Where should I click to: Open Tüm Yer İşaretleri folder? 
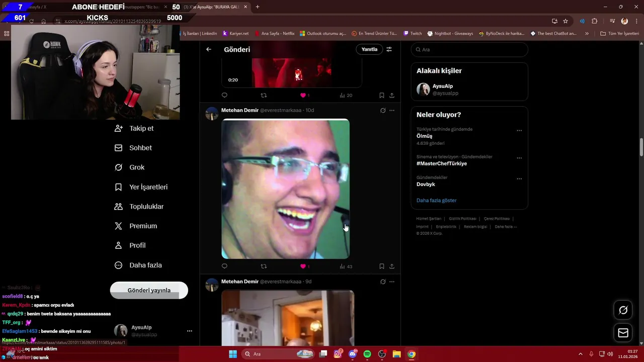(619, 34)
